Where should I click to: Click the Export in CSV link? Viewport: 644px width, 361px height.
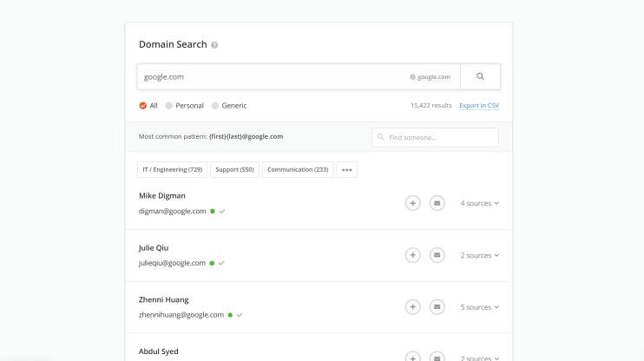pos(479,106)
